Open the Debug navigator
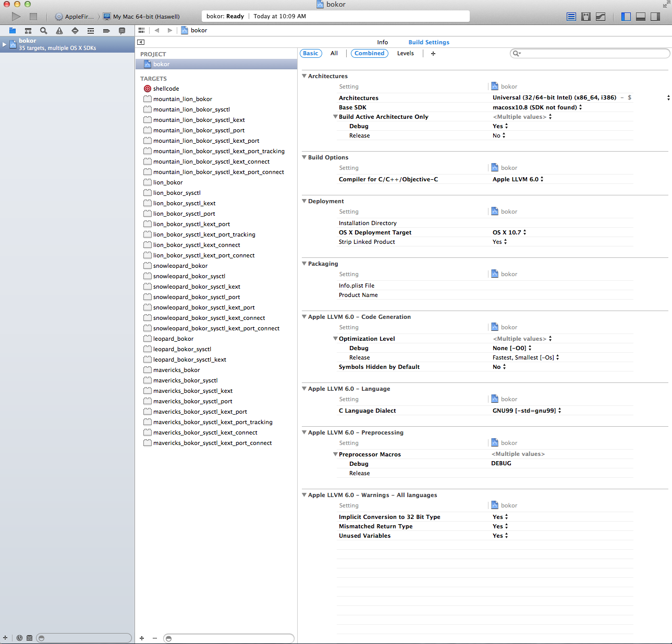The image size is (672, 644). coord(91,31)
